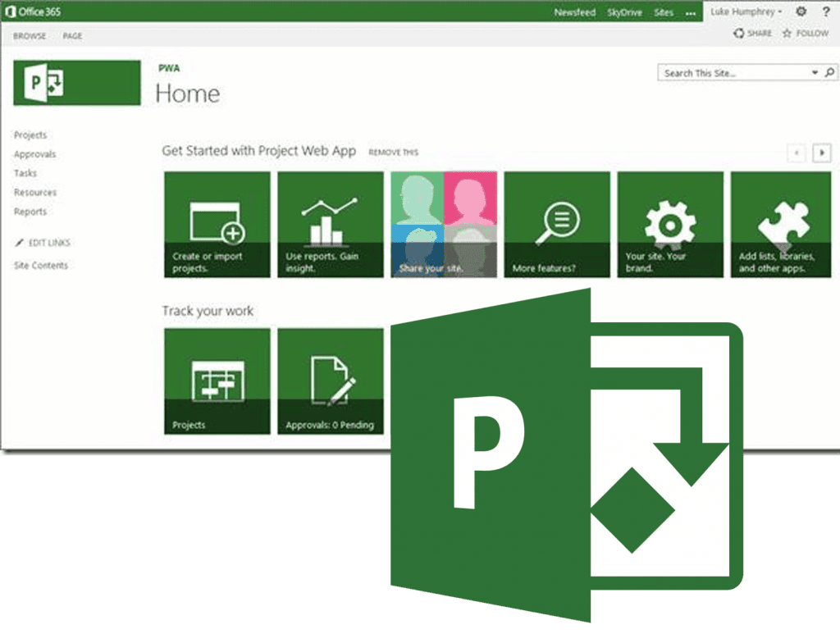This screenshot has width=840, height=643.
Task: Open the Approvals: 0 Pending tile
Action: click(331, 381)
